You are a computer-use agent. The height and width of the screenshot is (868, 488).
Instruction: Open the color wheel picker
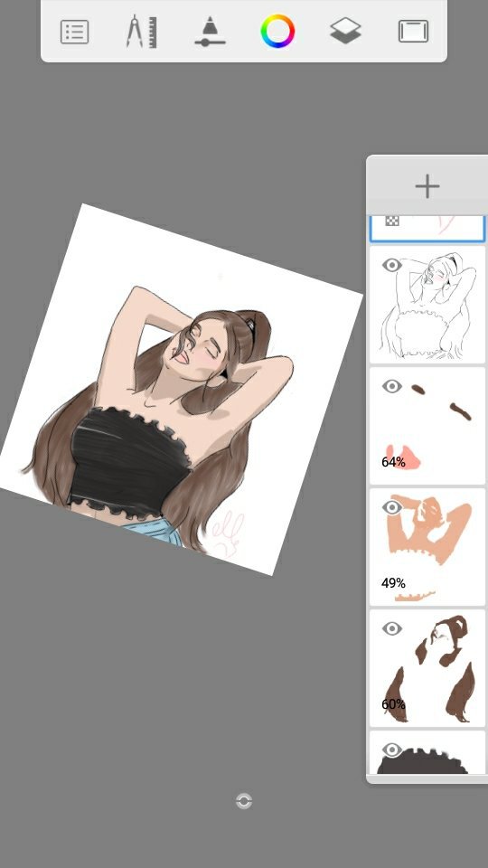[277, 31]
